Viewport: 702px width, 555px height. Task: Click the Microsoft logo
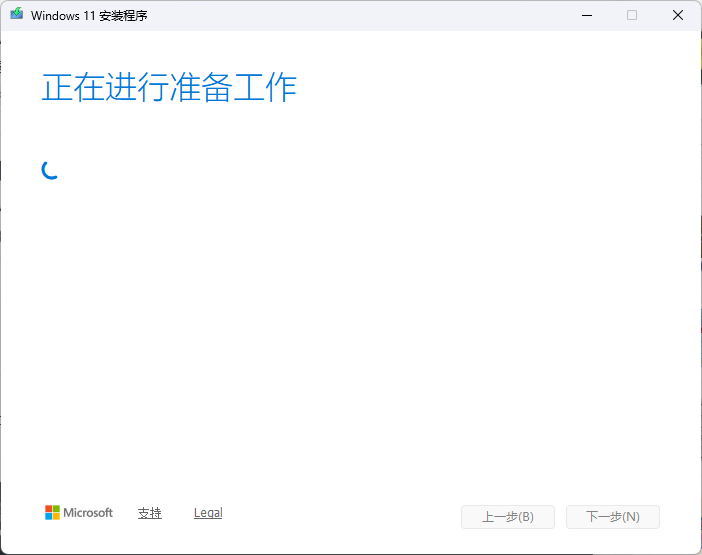pyautogui.click(x=79, y=512)
